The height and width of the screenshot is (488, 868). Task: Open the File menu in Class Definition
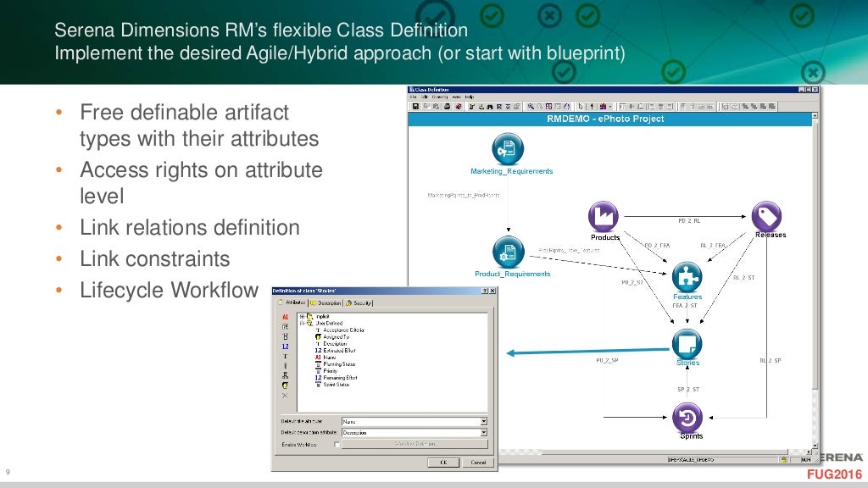tap(413, 97)
